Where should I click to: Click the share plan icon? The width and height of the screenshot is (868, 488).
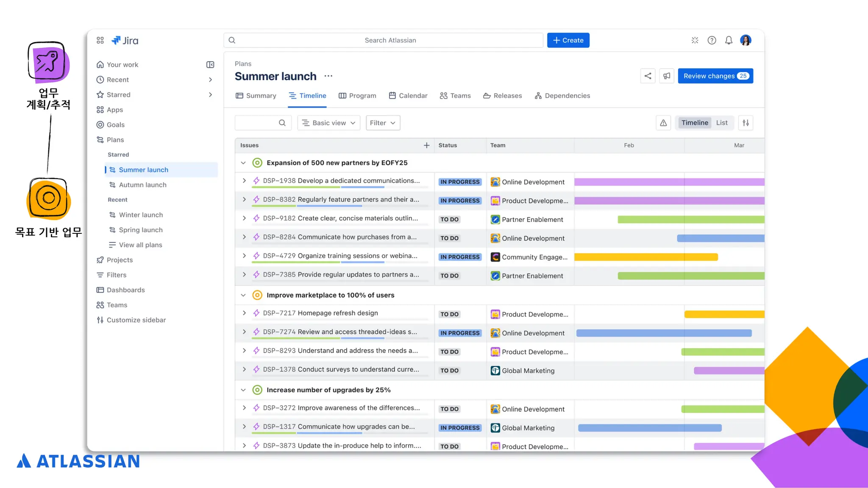tap(648, 76)
